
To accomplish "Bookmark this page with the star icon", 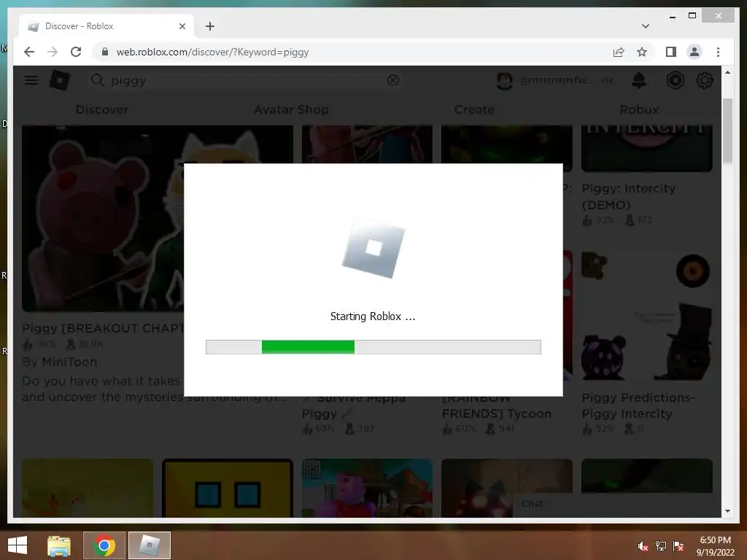I will (x=642, y=52).
